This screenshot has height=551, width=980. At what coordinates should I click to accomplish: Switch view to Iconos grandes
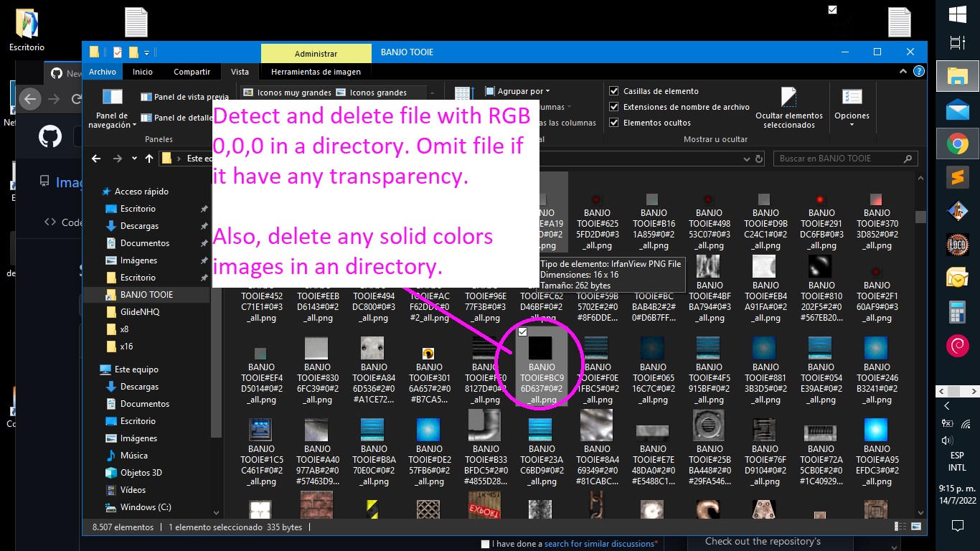pyautogui.click(x=378, y=92)
